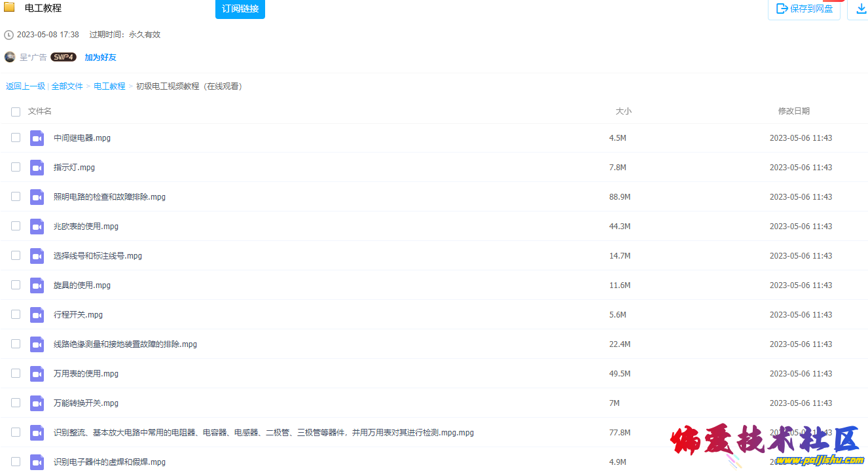Click the 保存到网盘 button

804,9
